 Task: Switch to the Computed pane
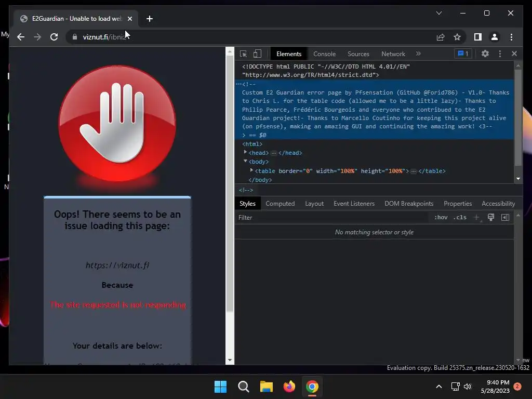coord(280,204)
